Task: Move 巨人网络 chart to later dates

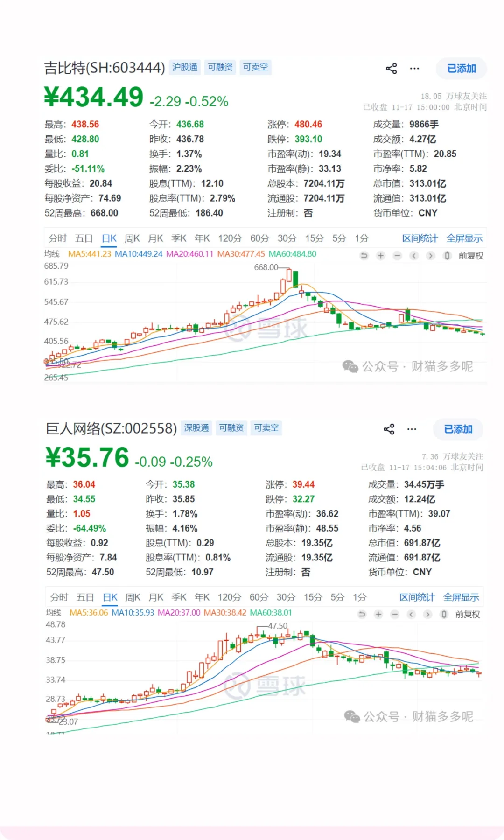Action: pyautogui.click(x=427, y=614)
